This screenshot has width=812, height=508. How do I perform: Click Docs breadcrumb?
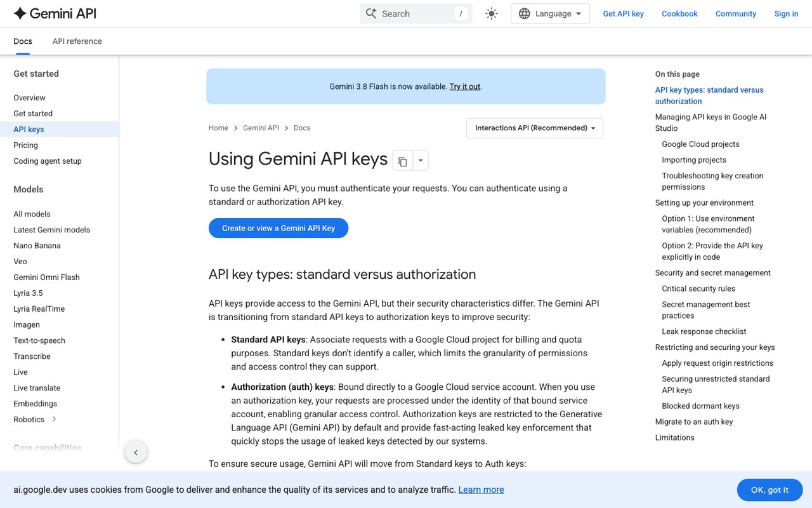coord(302,128)
